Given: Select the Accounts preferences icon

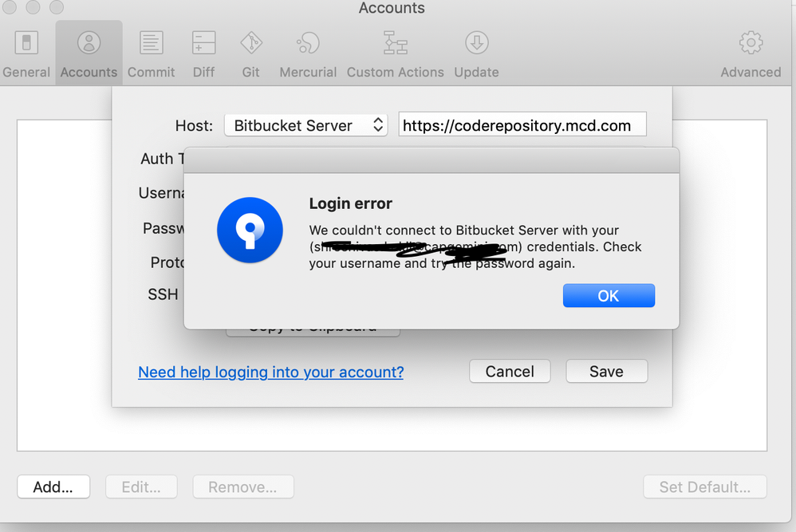Looking at the screenshot, I should pos(89,53).
